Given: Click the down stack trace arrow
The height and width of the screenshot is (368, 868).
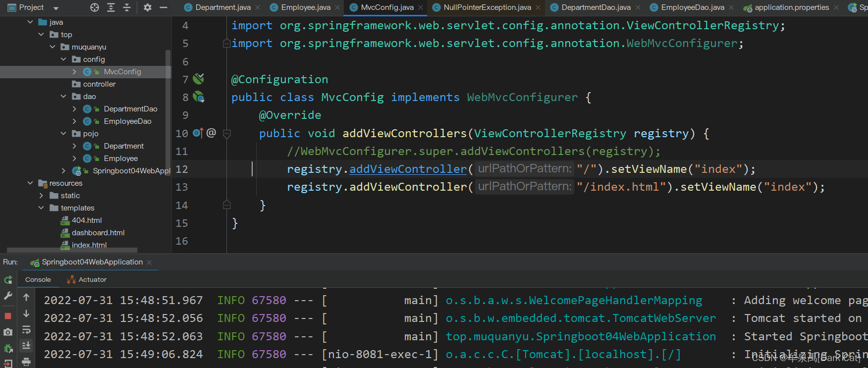Looking at the screenshot, I should click(x=26, y=314).
